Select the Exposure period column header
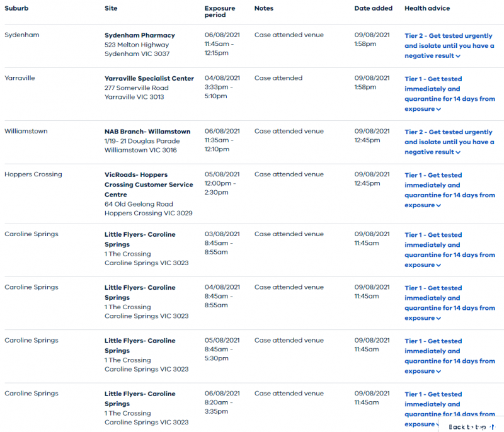504x432 pixels. coord(220,12)
